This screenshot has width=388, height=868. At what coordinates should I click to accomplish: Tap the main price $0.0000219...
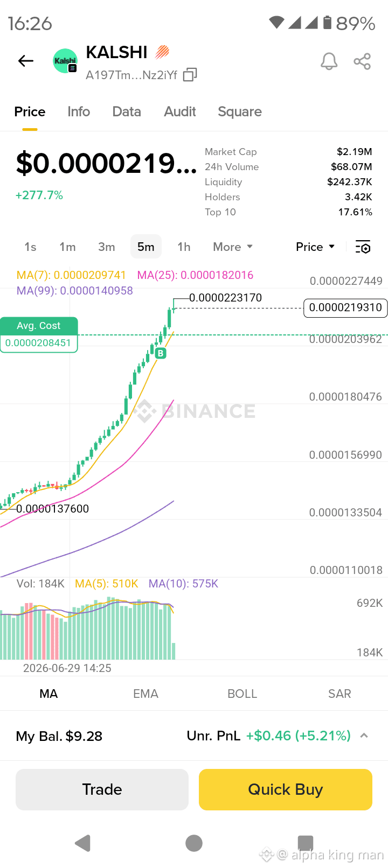(x=107, y=163)
